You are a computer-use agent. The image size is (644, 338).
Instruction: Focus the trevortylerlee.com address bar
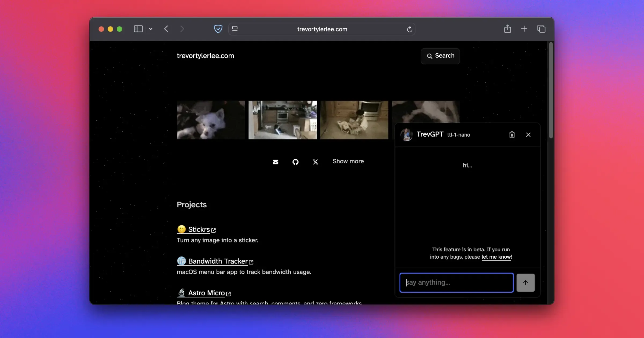click(322, 29)
